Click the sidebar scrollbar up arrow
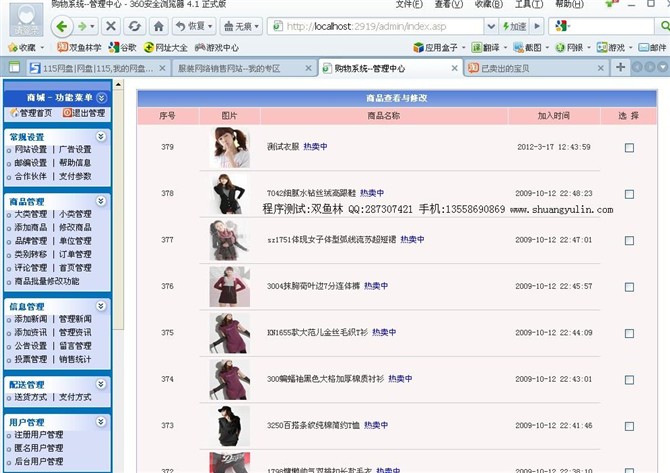The image size is (670, 473). pos(118,85)
